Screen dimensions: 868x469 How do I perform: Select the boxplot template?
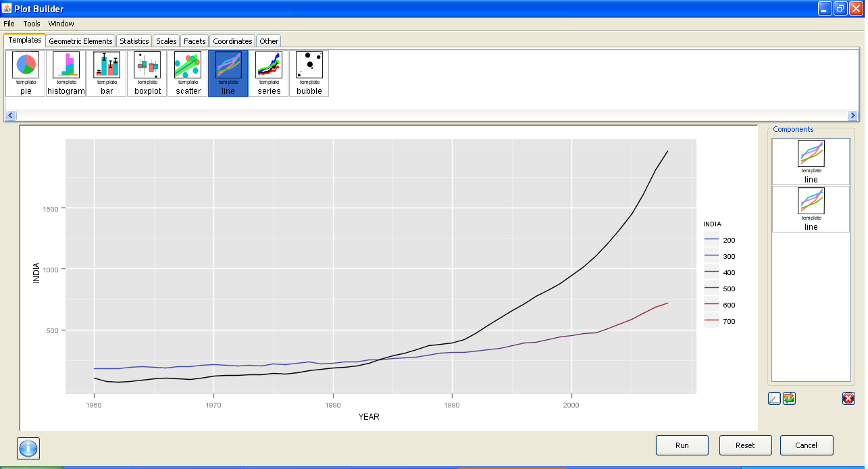[147, 73]
